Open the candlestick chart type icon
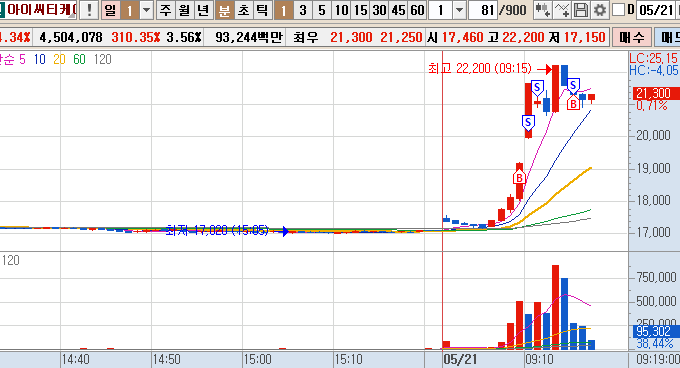The image size is (680, 368). tap(543, 10)
